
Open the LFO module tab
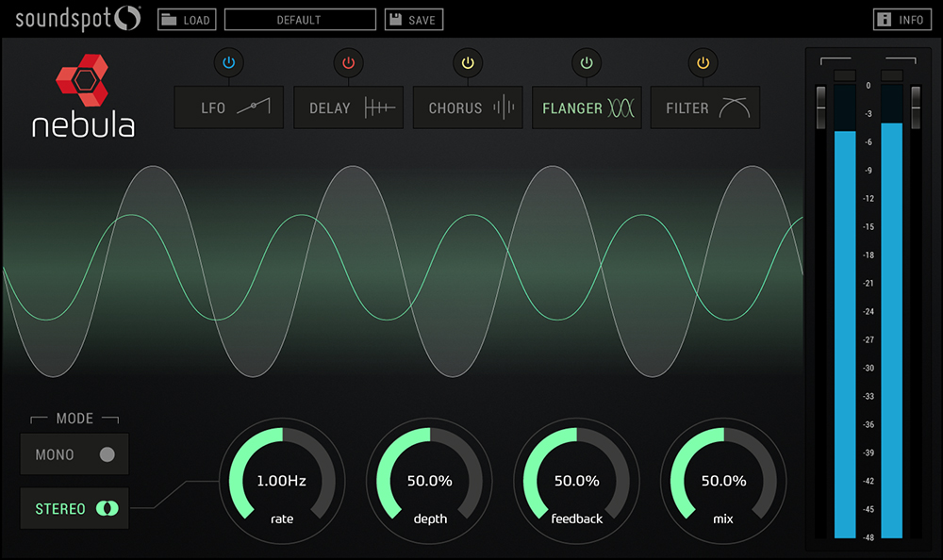pyautogui.click(x=228, y=108)
